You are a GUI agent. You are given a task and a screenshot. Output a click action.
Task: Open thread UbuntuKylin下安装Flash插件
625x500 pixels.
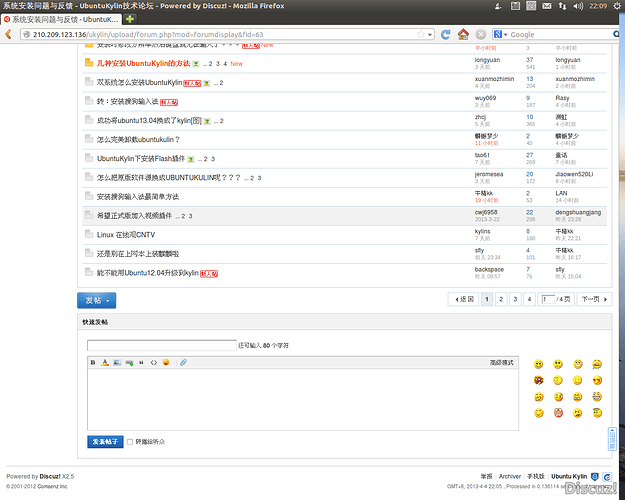[x=141, y=159]
